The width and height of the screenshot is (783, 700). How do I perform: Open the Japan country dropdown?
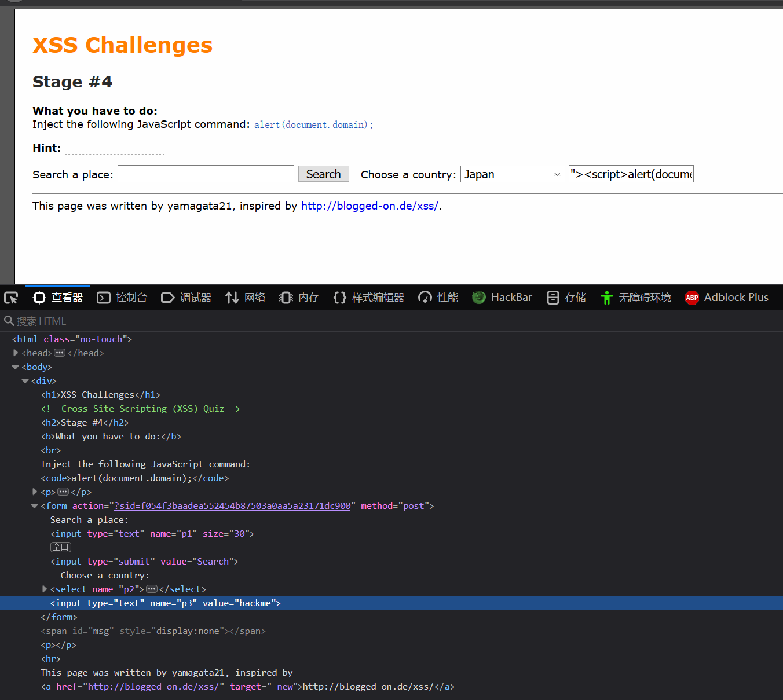tap(513, 174)
